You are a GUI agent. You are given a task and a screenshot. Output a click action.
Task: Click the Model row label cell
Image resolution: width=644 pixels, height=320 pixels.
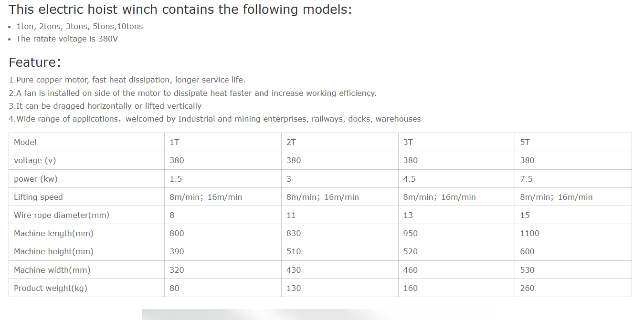25,142
